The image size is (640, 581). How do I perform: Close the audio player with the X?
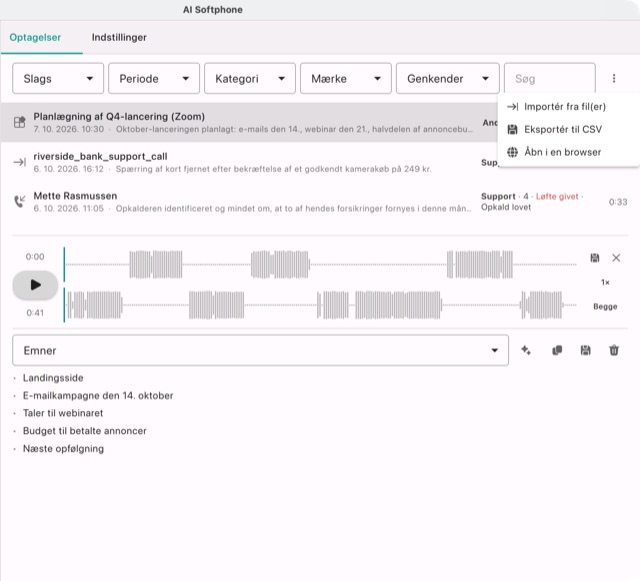[x=616, y=258]
